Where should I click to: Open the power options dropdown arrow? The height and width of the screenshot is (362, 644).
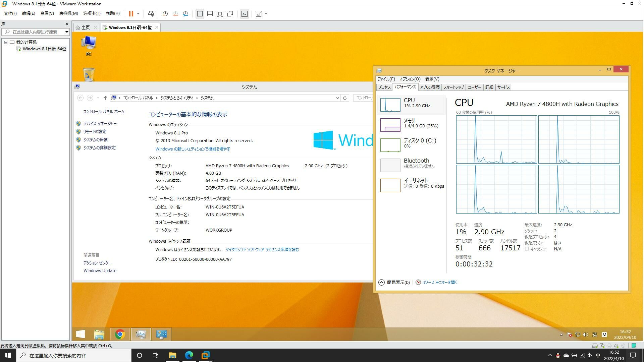click(138, 14)
